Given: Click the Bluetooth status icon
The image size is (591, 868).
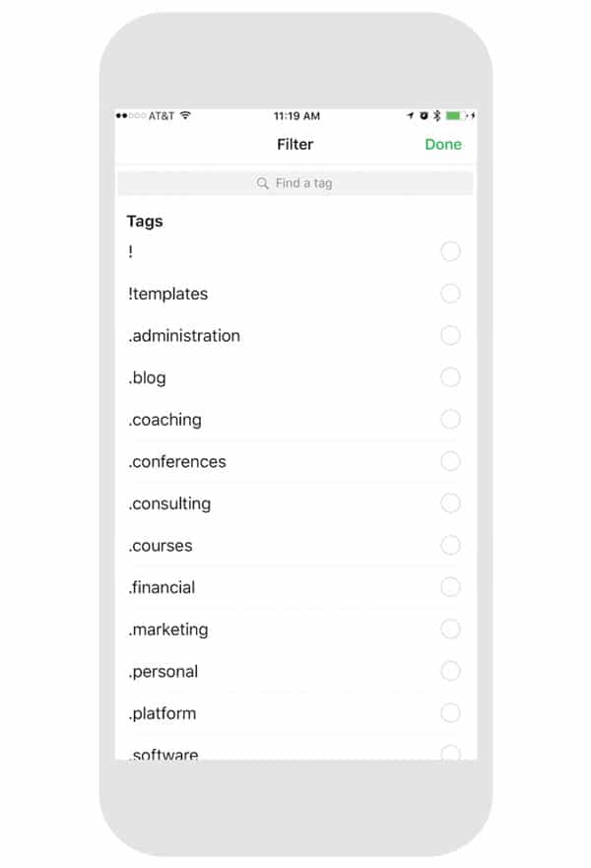Looking at the screenshot, I should tap(436, 116).
